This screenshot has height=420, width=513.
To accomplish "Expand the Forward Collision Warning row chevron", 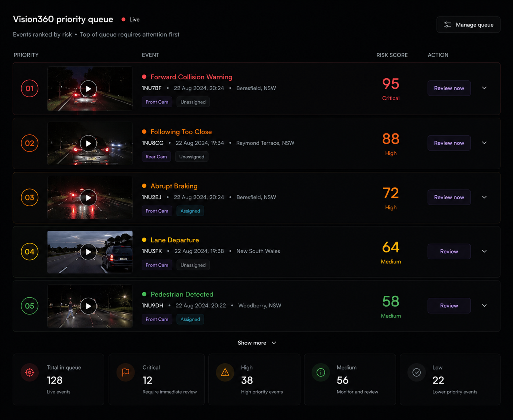I will pos(484,88).
